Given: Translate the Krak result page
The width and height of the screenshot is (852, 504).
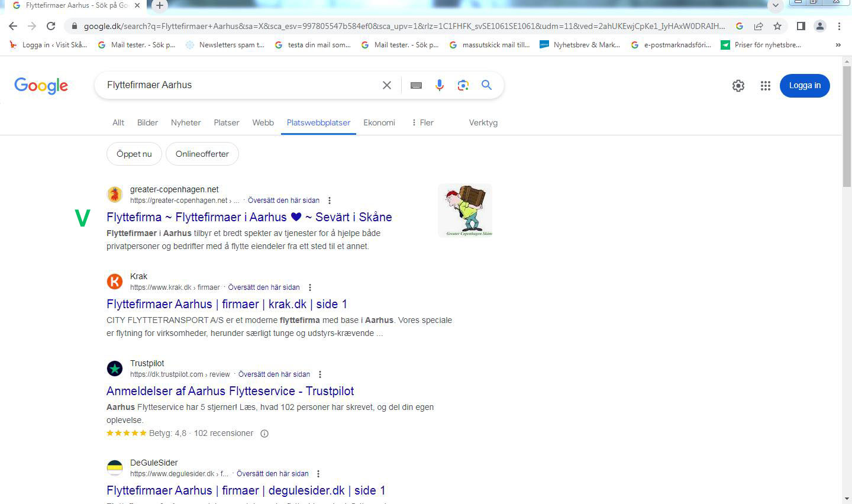Looking at the screenshot, I should pyautogui.click(x=264, y=287).
